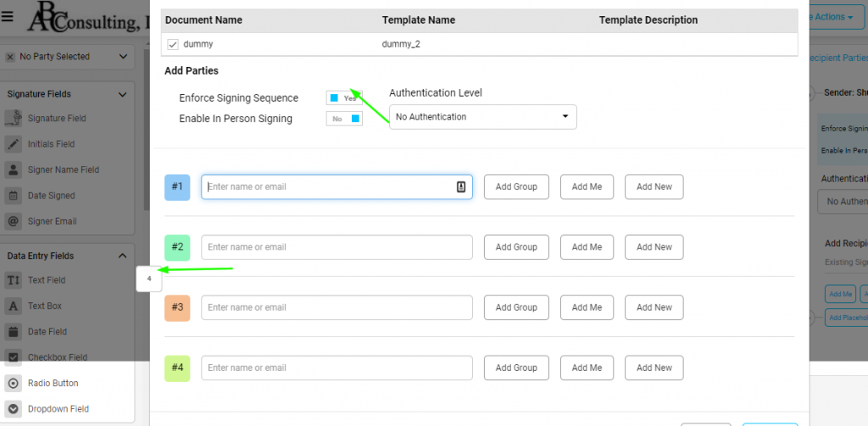The width and height of the screenshot is (868, 426).
Task: Click Add Group for party #3
Action: pos(516,307)
